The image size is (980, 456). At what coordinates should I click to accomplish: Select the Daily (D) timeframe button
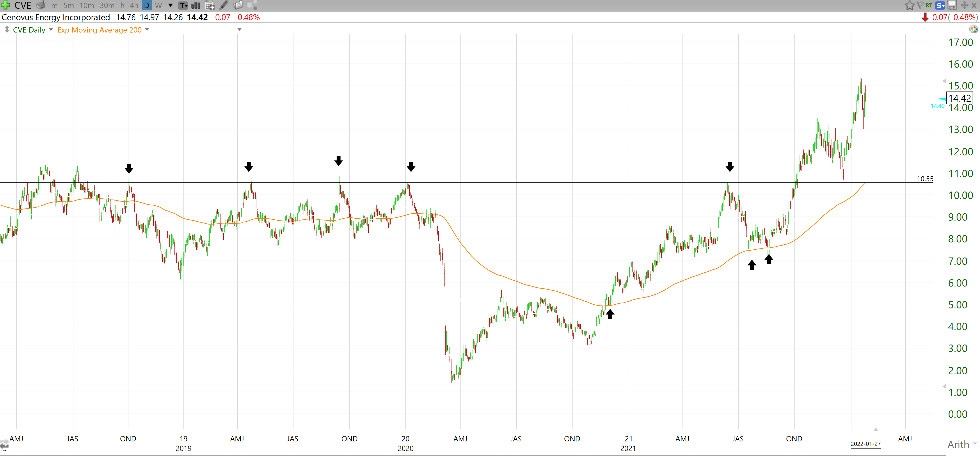point(146,5)
